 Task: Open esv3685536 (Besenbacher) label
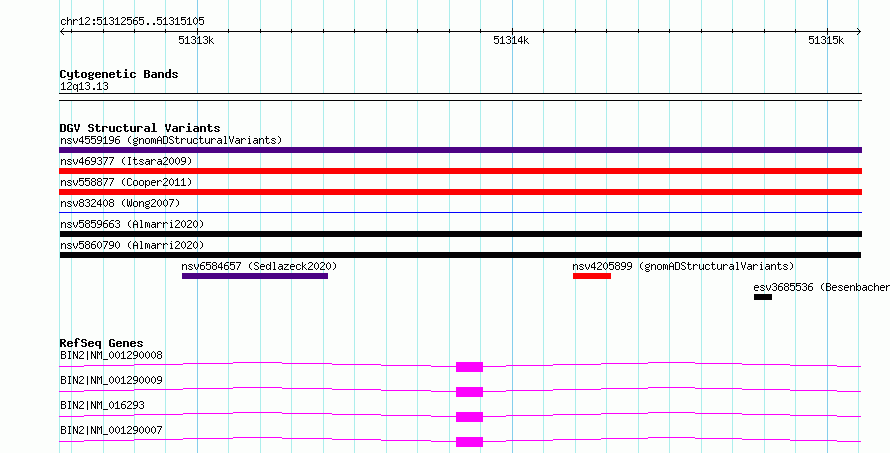[821, 287]
